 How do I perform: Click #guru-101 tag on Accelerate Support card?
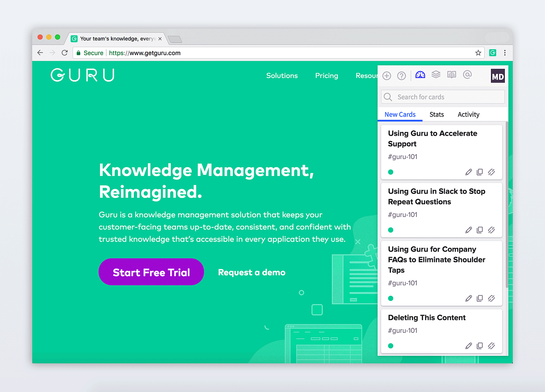click(x=403, y=157)
